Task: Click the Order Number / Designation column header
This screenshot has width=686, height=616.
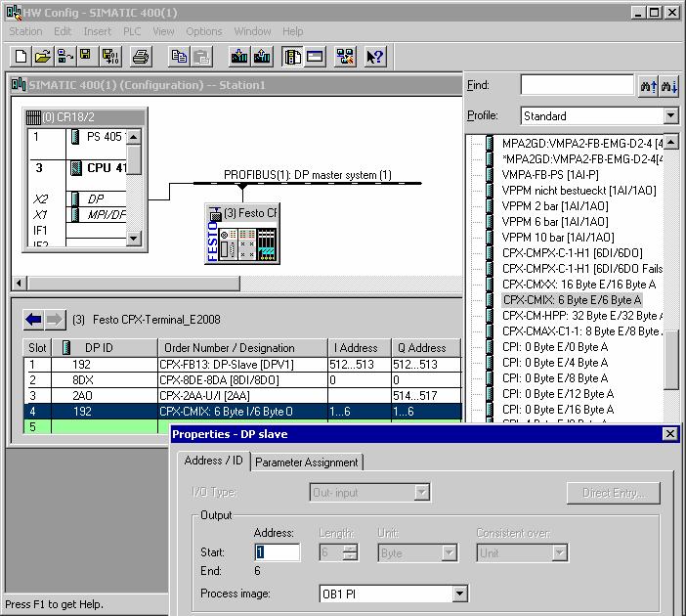Action: tap(242, 348)
